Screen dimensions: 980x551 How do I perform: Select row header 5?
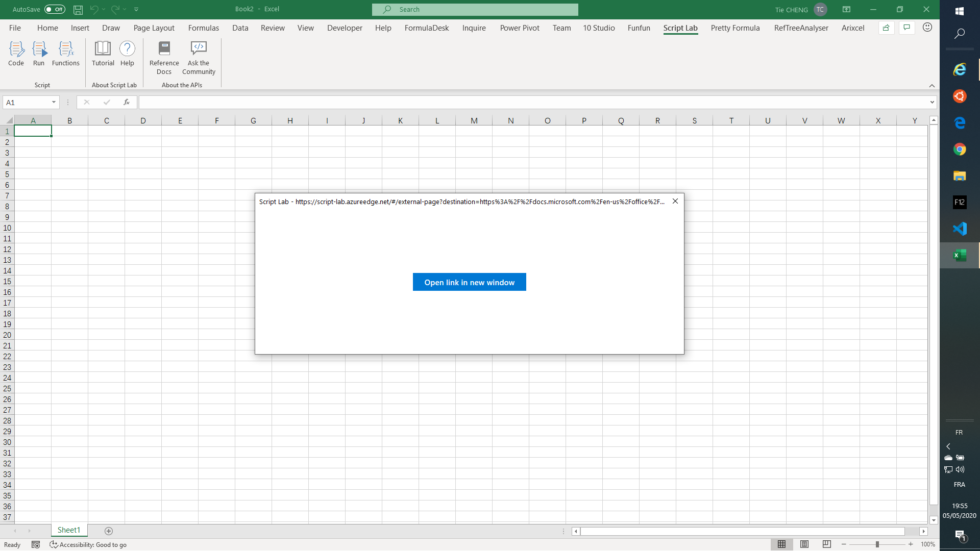[7, 174]
